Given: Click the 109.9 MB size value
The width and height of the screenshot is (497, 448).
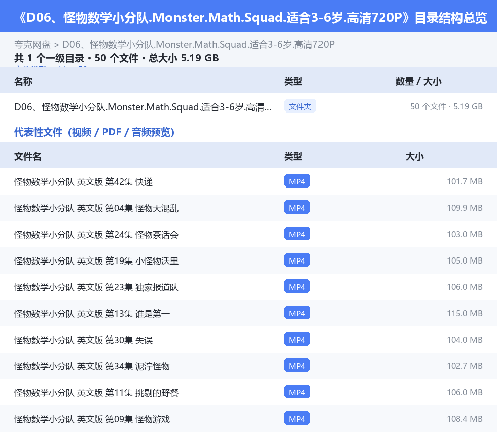Looking at the screenshot, I should click(x=465, y=208).
